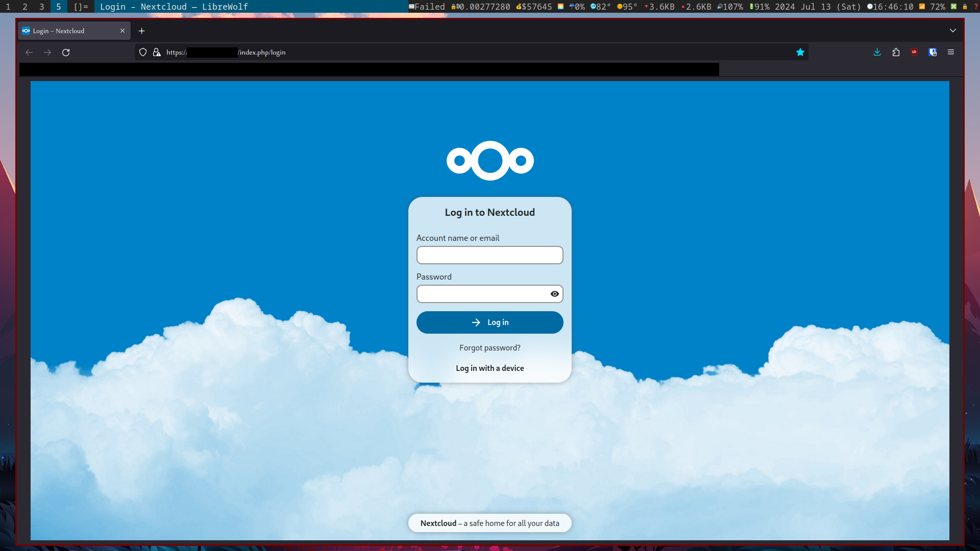Open a new tab with the plus icon
Image resolution: width=980 pixels, height=551 pixels.
pos(142,31)
